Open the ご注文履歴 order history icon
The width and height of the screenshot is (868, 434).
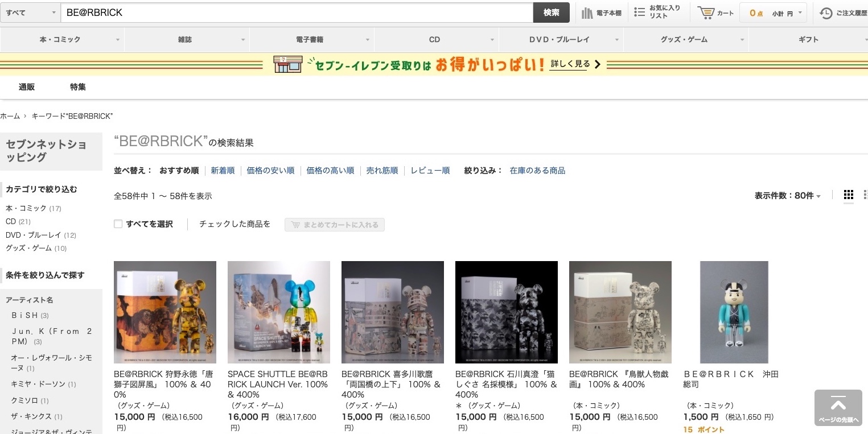(826, 13)
